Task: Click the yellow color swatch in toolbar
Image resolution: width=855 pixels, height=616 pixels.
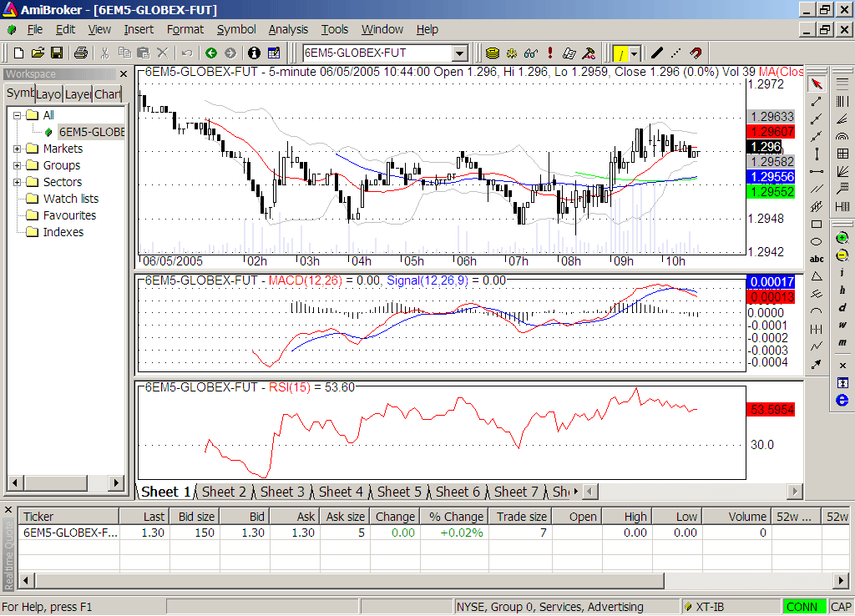Action: pyautogui.click(x=620, y=53)
